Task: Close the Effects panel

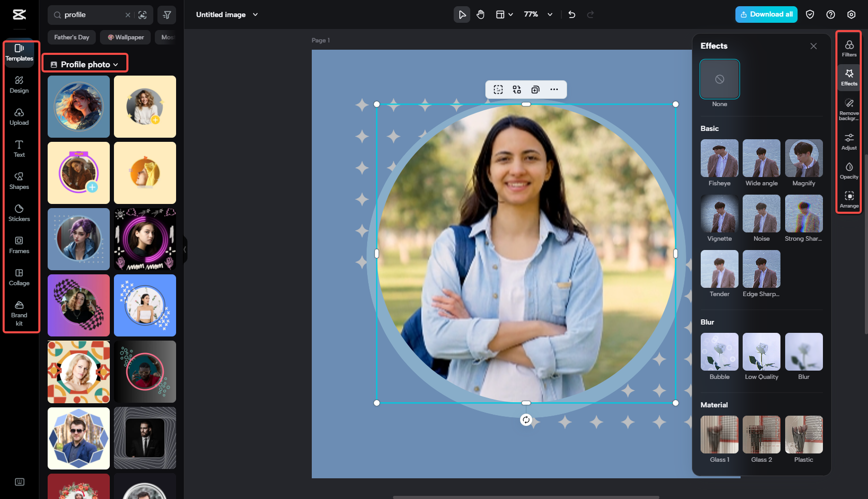Action: click(x=814, y=46)
